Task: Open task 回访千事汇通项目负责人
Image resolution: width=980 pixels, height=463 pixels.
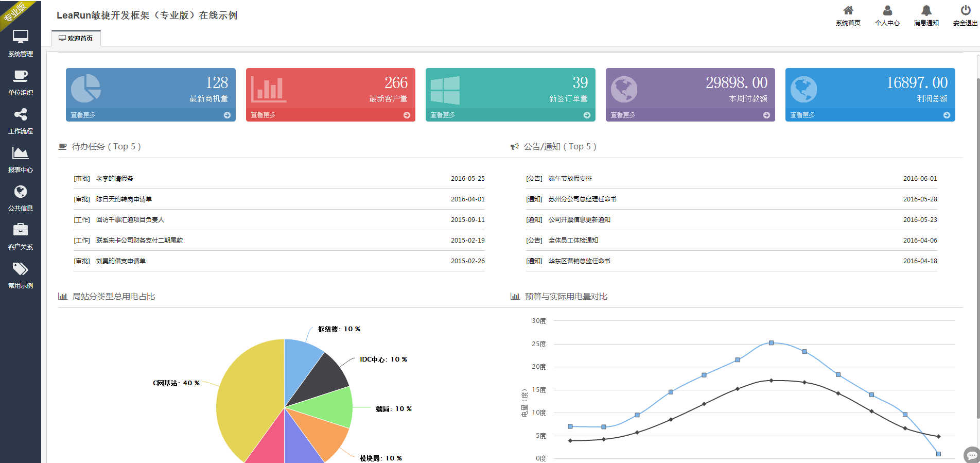Action: click(130, 220)
